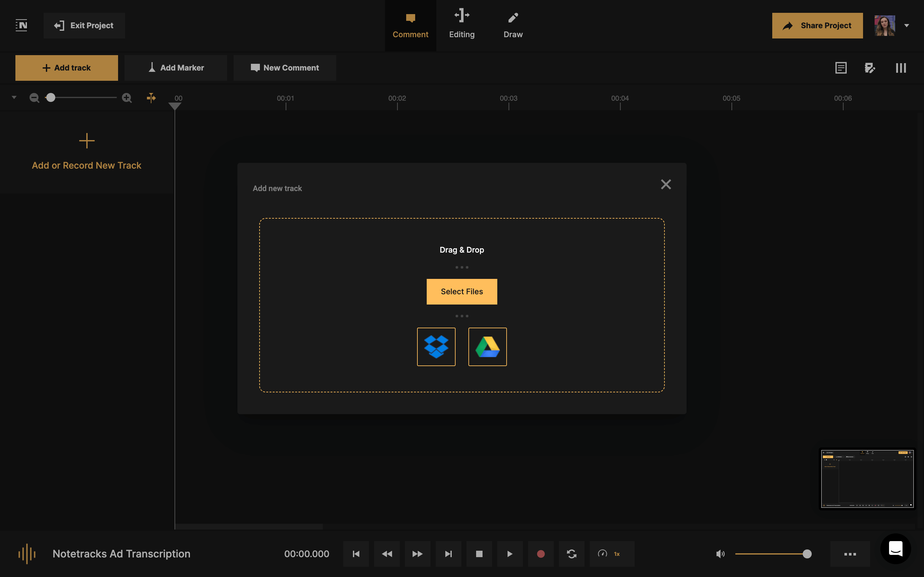Expand the timeline zoom options triangle

point(14,97)
